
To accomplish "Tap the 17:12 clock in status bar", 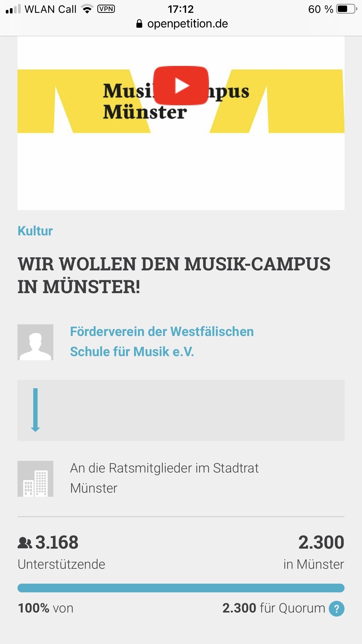I will [x=181, y=9].
